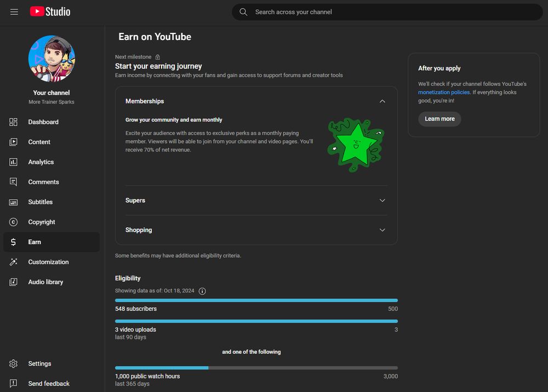Click the green star Memberships illustration

(x=356, y=145)
